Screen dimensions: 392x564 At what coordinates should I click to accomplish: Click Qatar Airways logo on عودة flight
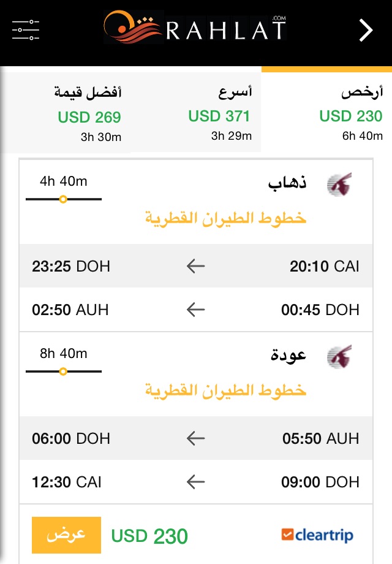(x=339, y=356)
